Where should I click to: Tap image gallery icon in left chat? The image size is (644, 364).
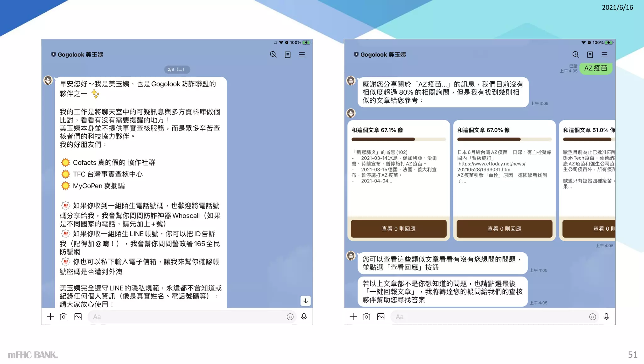tap(78, 317)
